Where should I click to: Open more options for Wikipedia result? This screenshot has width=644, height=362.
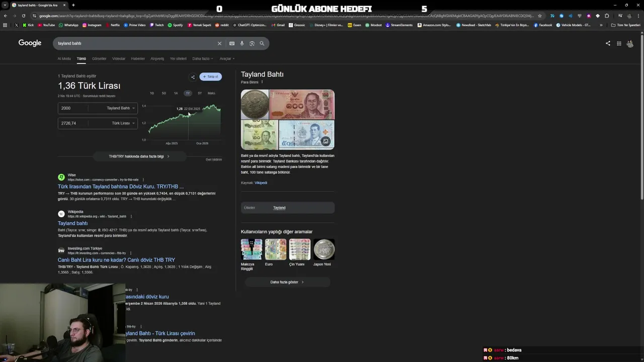(131, 216)
